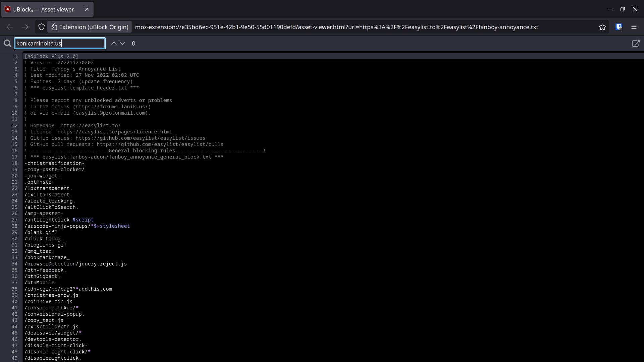Jump to next search match

122,43
